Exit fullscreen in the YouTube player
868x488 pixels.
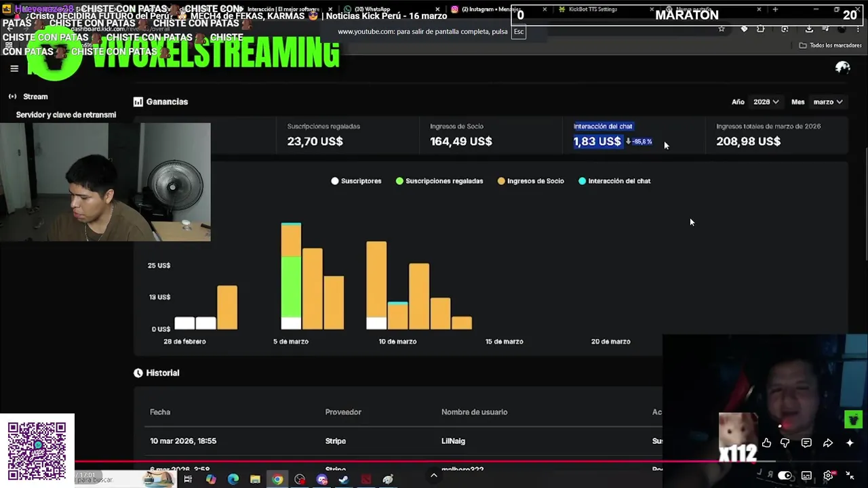click(850, 476)
